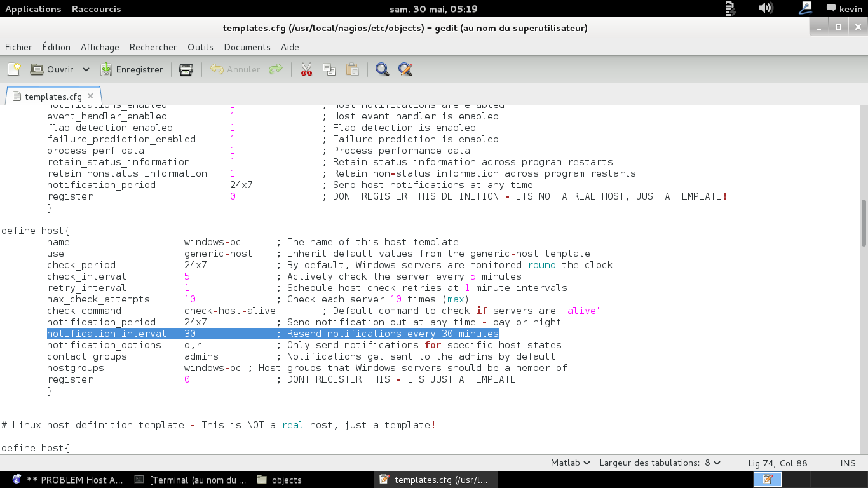Click the vertical scrollbar thumb

tap(863, 223)
